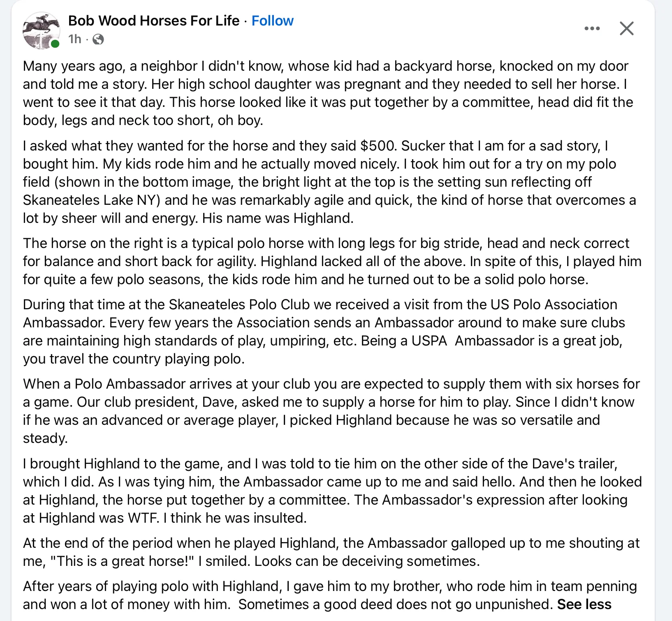The height and width of the screenshot is (621, 672).
Task: Click the paragraph starting When a Polo Ambassador
Action: [x=331, y=411]
